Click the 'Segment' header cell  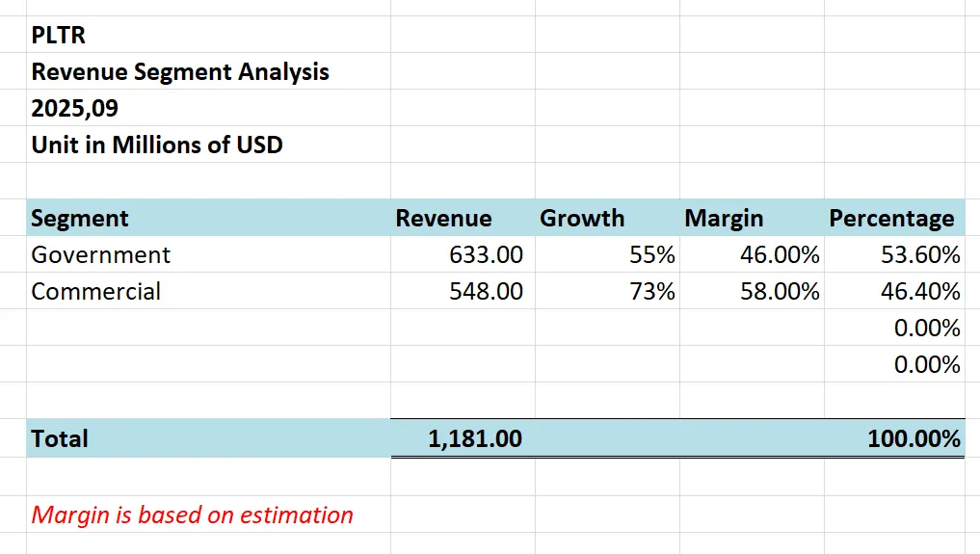[208, 218]
